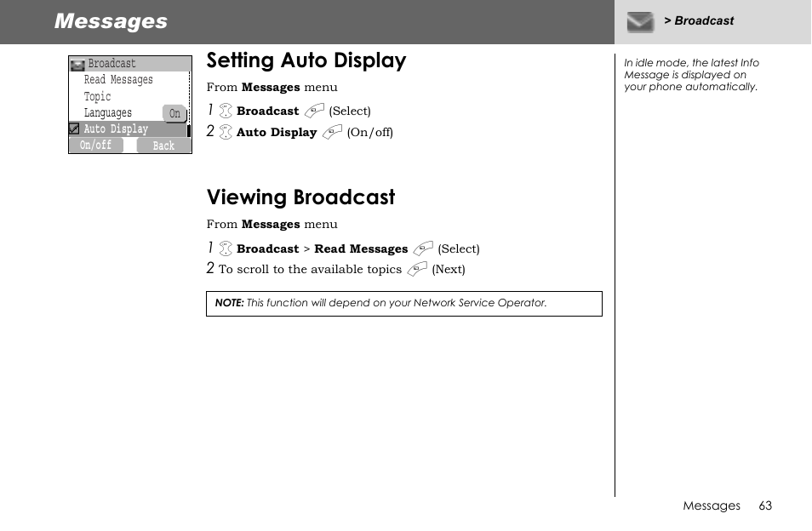Click the NOTE box about Network Service Operator
The width and height of the screenshot is (812, 531).
pyautogui.click(x=404, y=304)
